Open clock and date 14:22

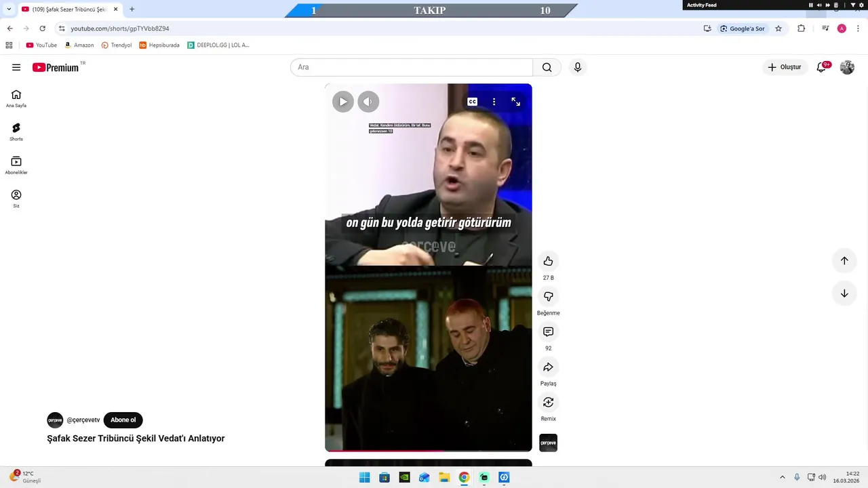coord(847,477)
